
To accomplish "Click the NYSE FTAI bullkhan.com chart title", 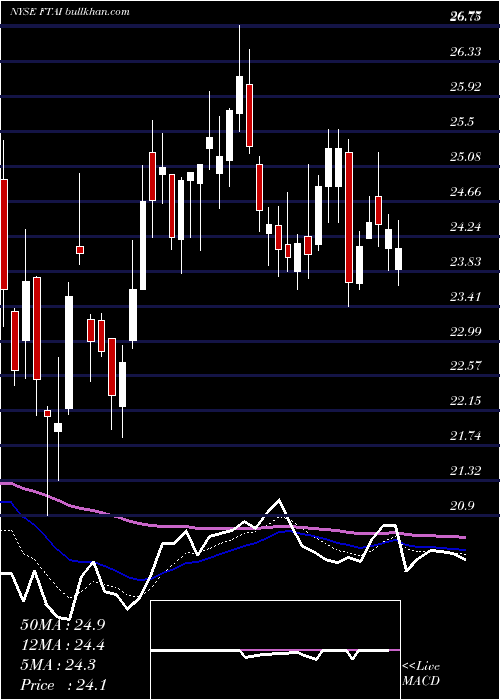I will point(70,11).
